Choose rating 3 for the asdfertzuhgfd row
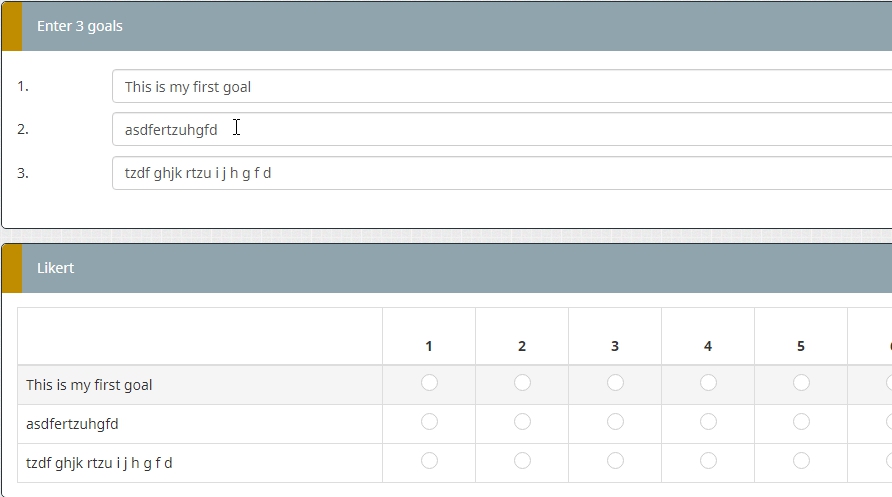 pyautogui.click(x=615, y=422)
